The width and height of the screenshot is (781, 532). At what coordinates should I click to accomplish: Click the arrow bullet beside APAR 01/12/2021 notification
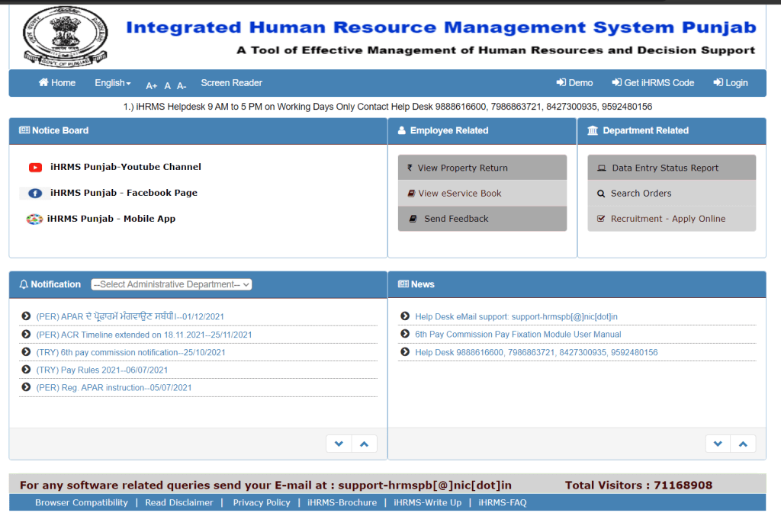click(x=26, y=316)
